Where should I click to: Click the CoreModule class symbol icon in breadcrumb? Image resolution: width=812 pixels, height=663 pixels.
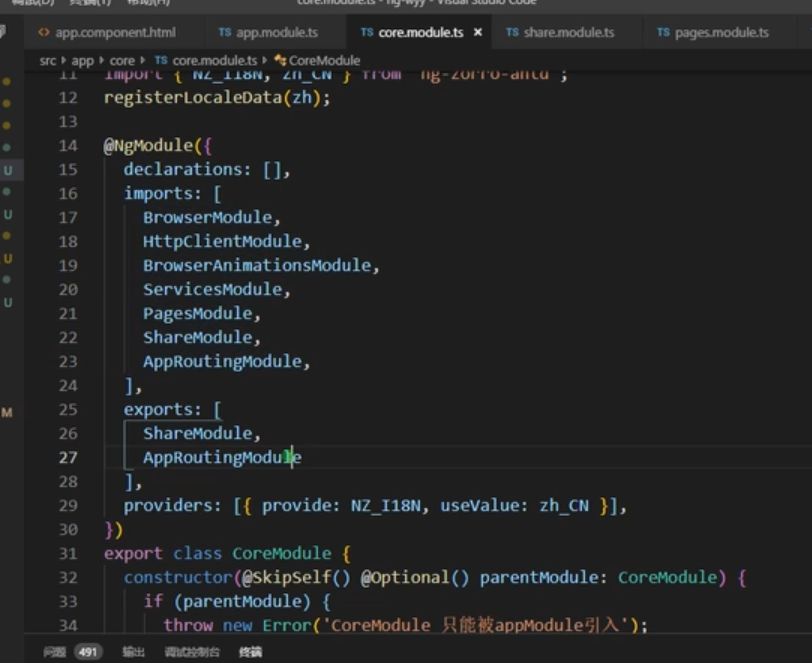tap(280, 61)
